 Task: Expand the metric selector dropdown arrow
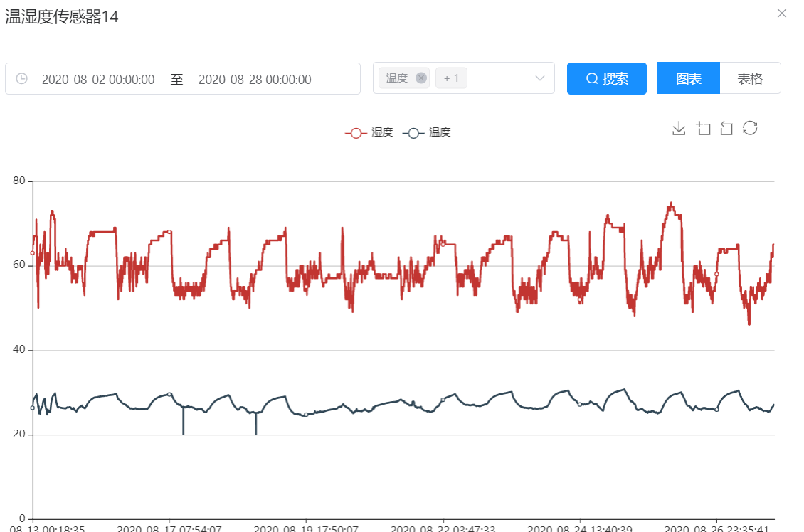coord(540,78)
